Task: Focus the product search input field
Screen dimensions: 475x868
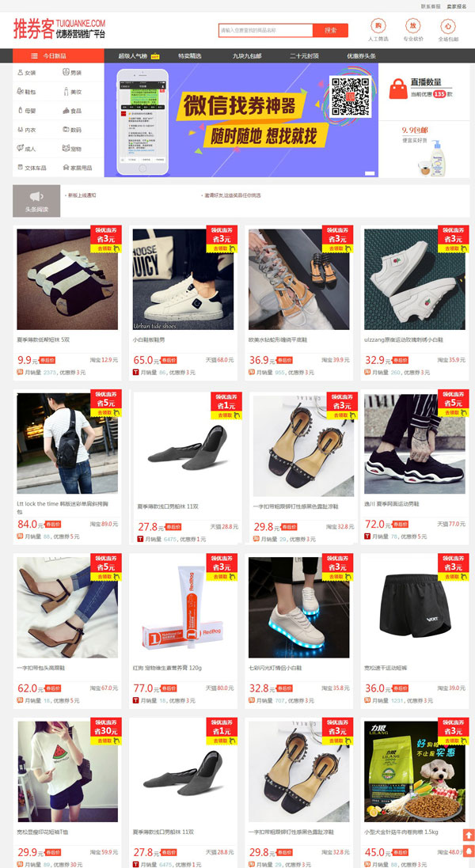Action: (266, 30)
